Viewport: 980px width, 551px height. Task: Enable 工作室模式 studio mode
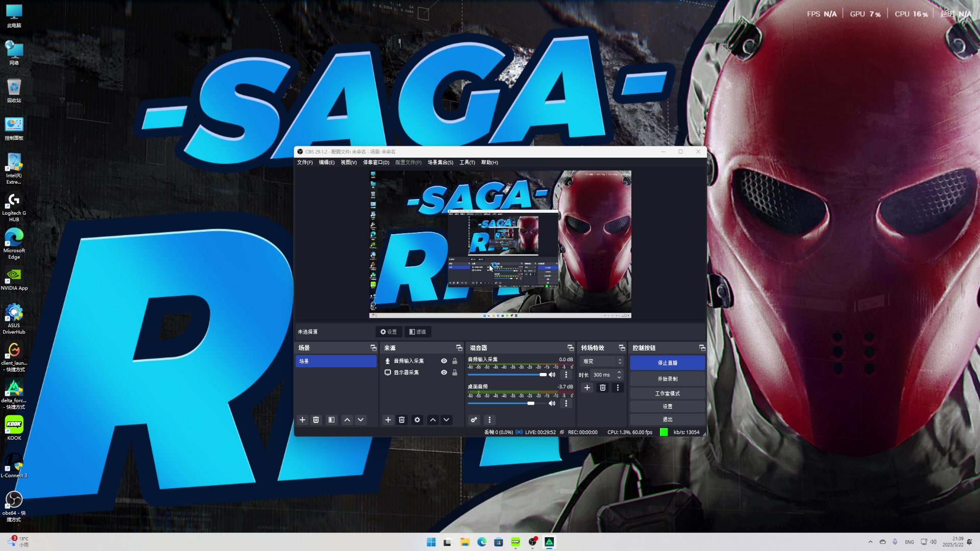click(668, 393)
